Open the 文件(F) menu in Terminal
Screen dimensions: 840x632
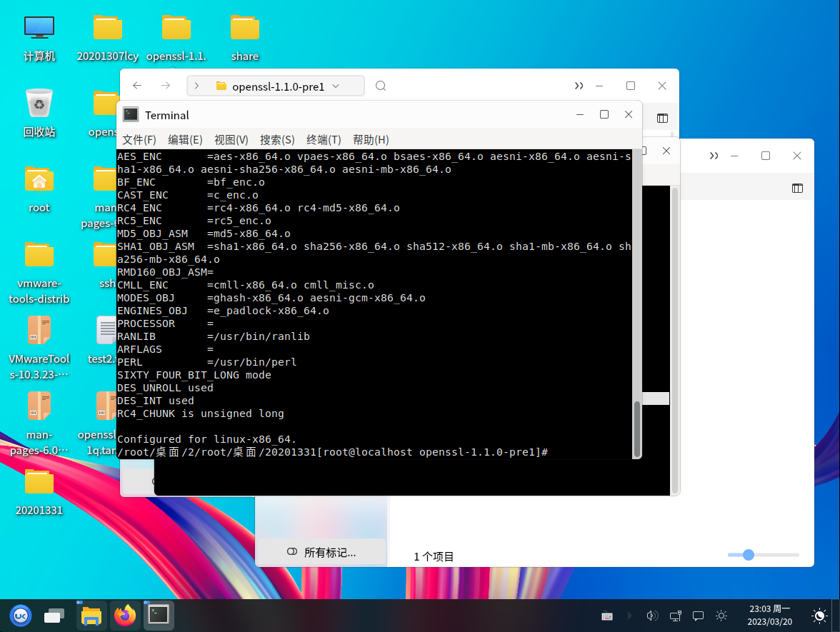click(x=139, y=139)
